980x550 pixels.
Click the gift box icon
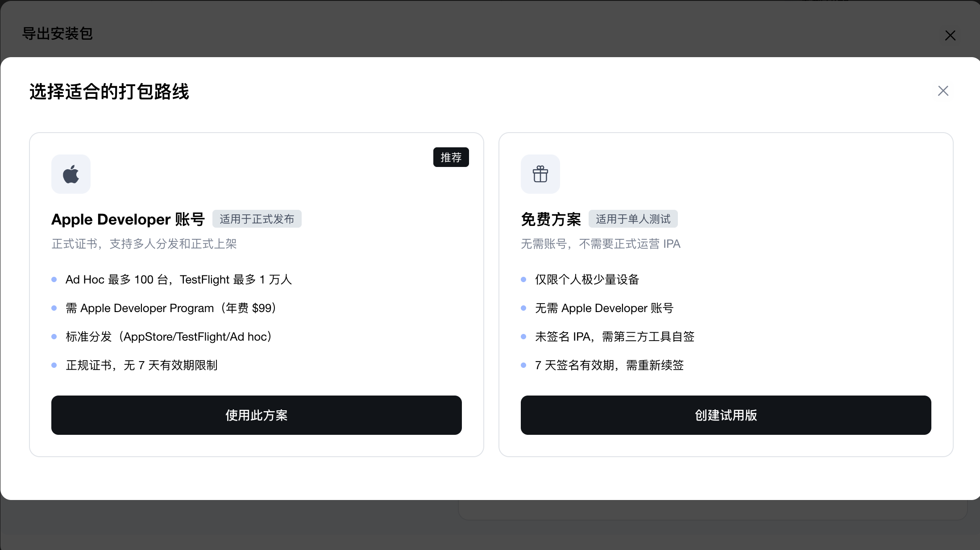tap(540, 174)
